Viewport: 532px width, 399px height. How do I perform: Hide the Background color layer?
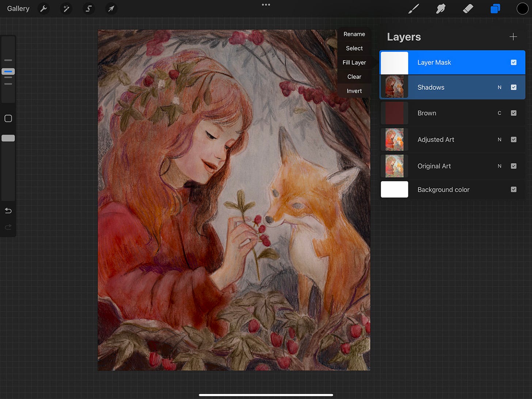[513, 189]
